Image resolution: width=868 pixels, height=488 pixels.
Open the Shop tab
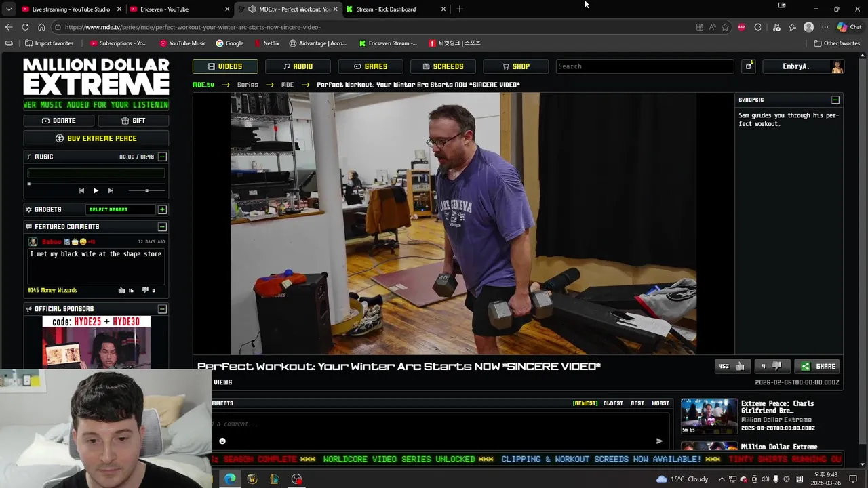pyautogui.click(x=515, y=66)
